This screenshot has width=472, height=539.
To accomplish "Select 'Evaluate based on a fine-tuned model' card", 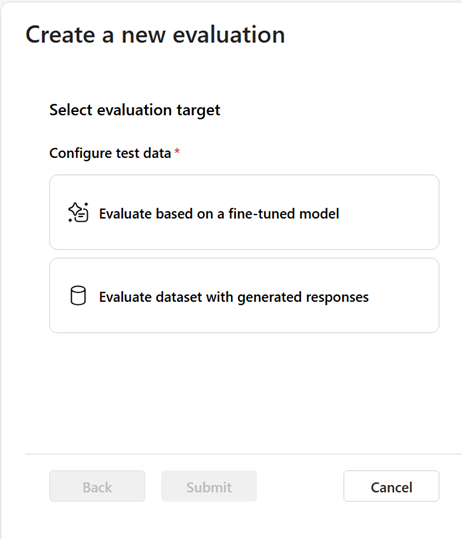I will coord(244,212).
